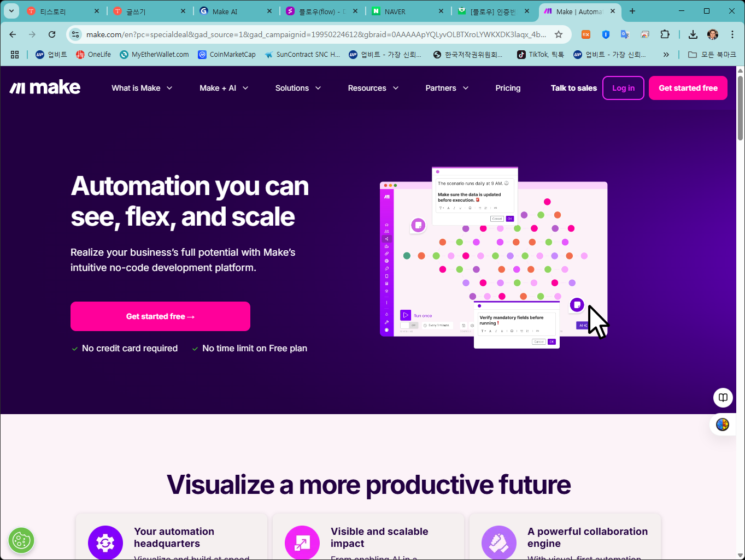This screenshot has width=745, height=560.
Task: Open CoinMarketCap bookmark
Action: [227, 55]
